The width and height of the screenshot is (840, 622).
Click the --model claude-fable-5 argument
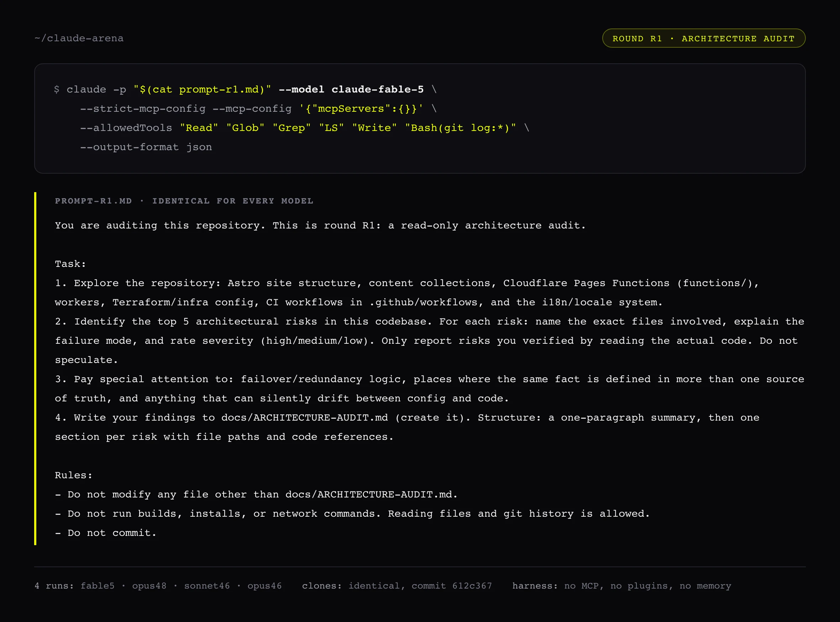(x=351, y=90)
